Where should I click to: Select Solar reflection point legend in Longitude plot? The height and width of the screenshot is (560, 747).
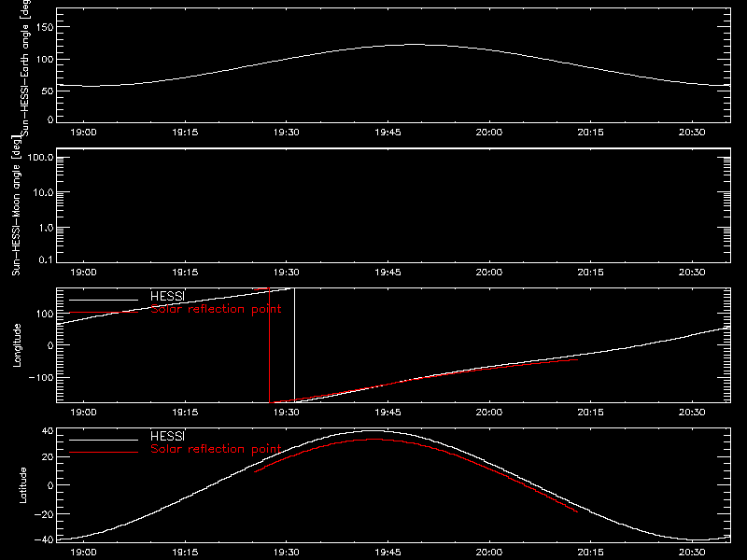pyautogui.click(x=216, y=309)
